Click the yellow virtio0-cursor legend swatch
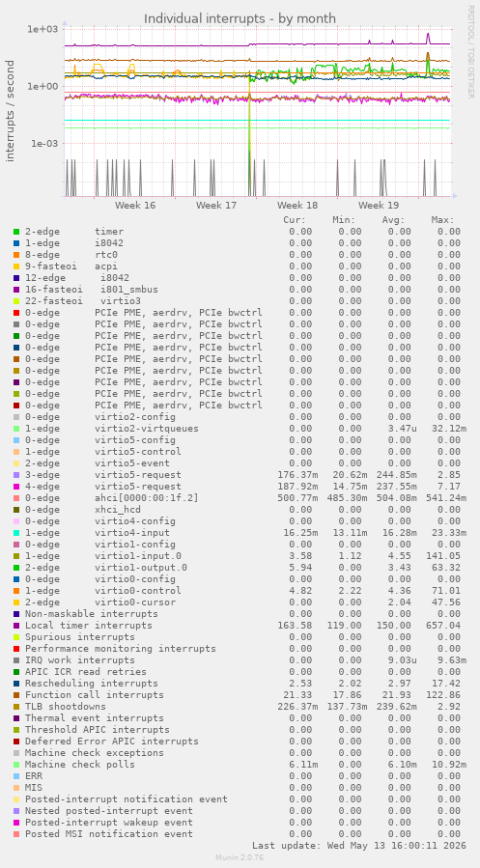The image size is (480, 868). click(x=16, y=602)
